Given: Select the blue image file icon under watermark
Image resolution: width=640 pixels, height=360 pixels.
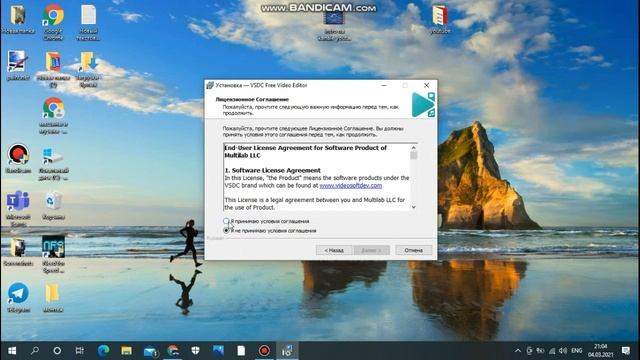Looking at the screenshot, I should tap(334, 25).
